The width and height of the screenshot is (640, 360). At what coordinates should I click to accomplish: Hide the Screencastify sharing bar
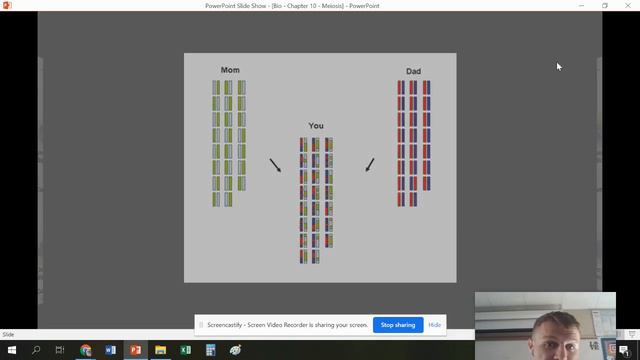pyautogui.click(x=435, y=325)
